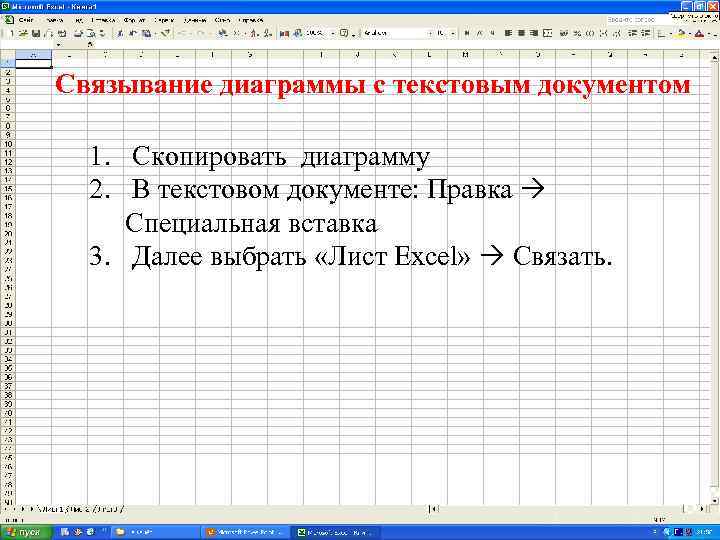Image resolution: width=720 pixels, height=540 pixels.
Task: Click vertical scrollbar up arrow
Action: 715,57
